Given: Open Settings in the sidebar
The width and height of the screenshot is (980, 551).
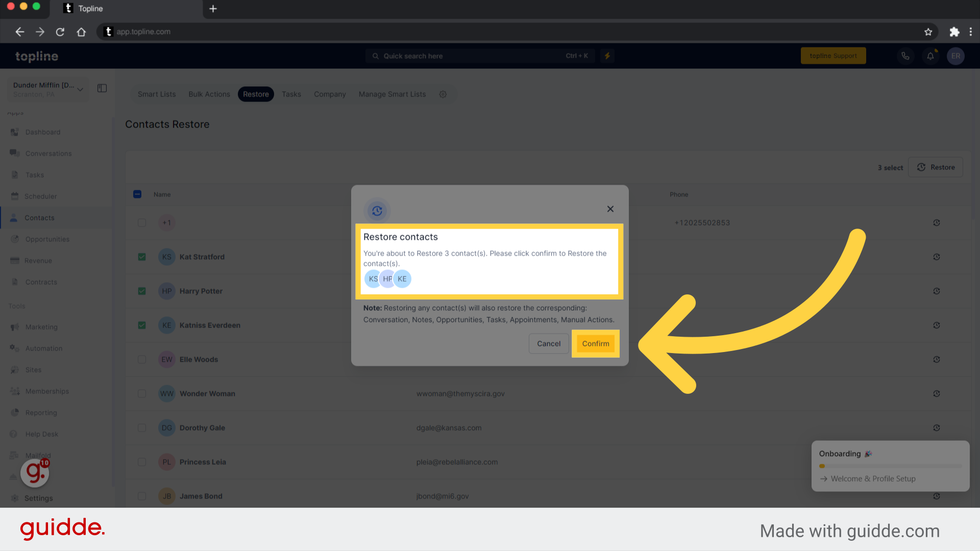Looking at the screenshot, I should coord(38,498).
